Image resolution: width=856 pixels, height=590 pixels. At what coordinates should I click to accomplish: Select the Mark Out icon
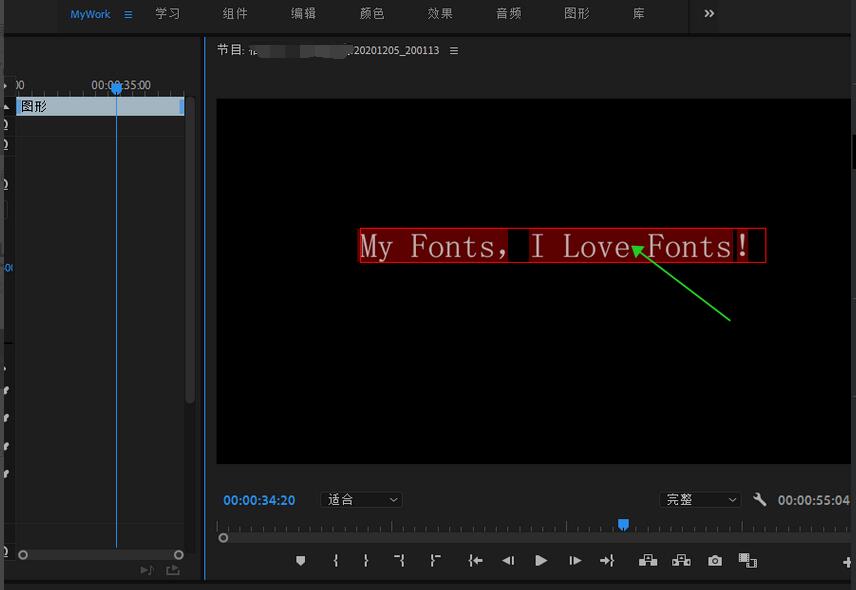coord(365,561)
